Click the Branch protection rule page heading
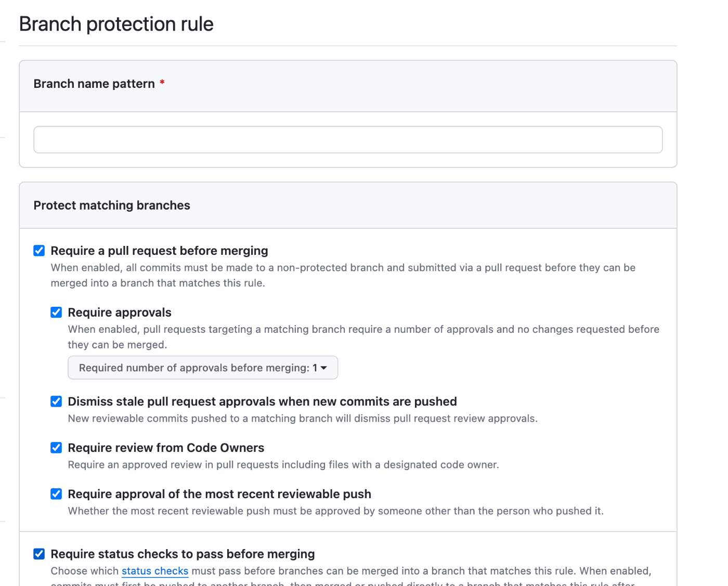728x586 pixels. click(116, 24)
